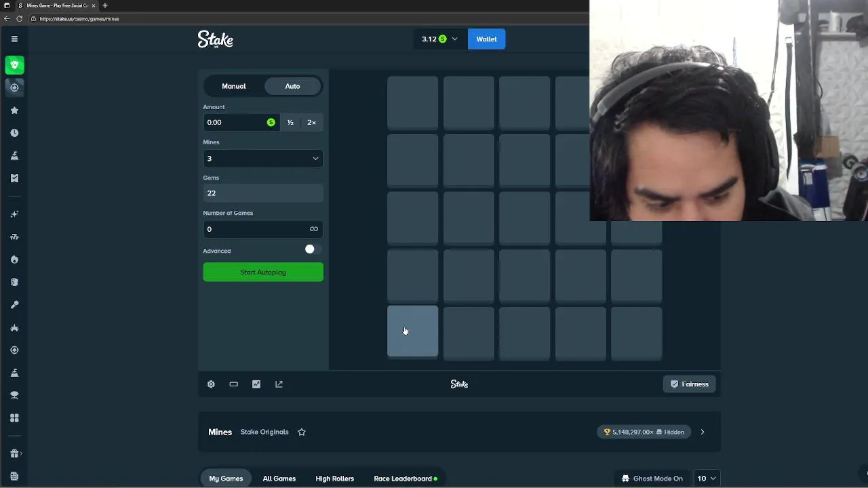Screen dimensions: 868x488
Task: Select the High Rollers tab
Action: [335, 479]
